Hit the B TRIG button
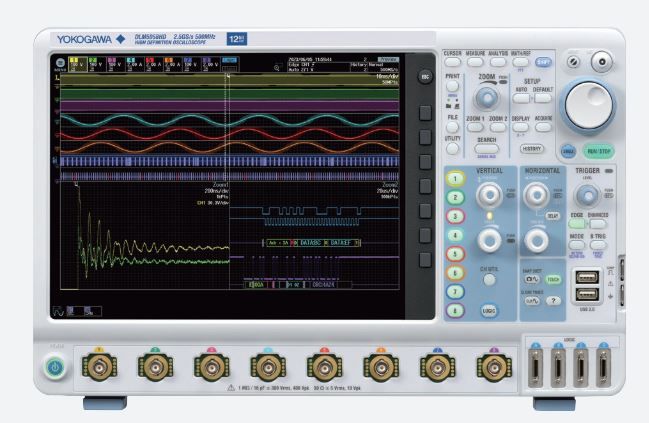The image size is (649, 423). [x=598, y=245]
